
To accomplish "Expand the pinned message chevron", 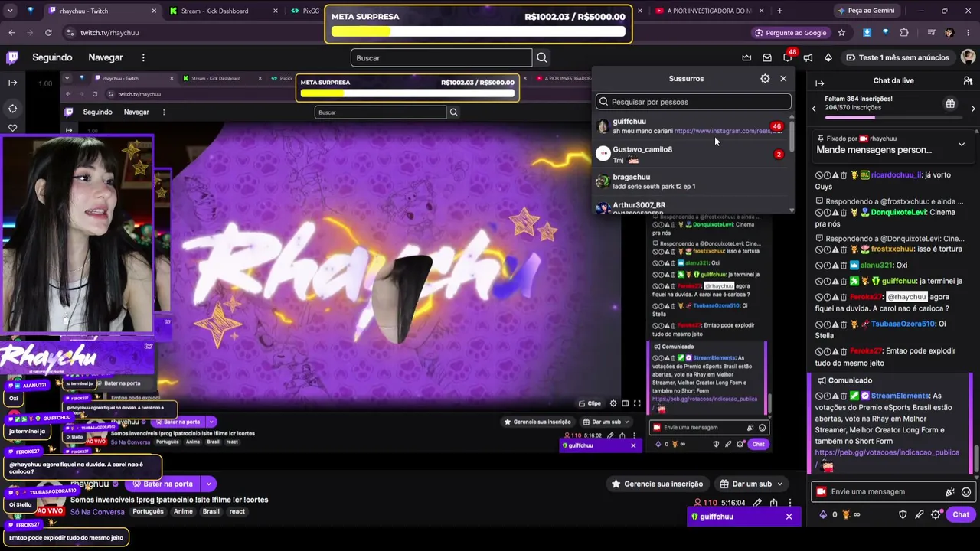I will tap(962, 144).
